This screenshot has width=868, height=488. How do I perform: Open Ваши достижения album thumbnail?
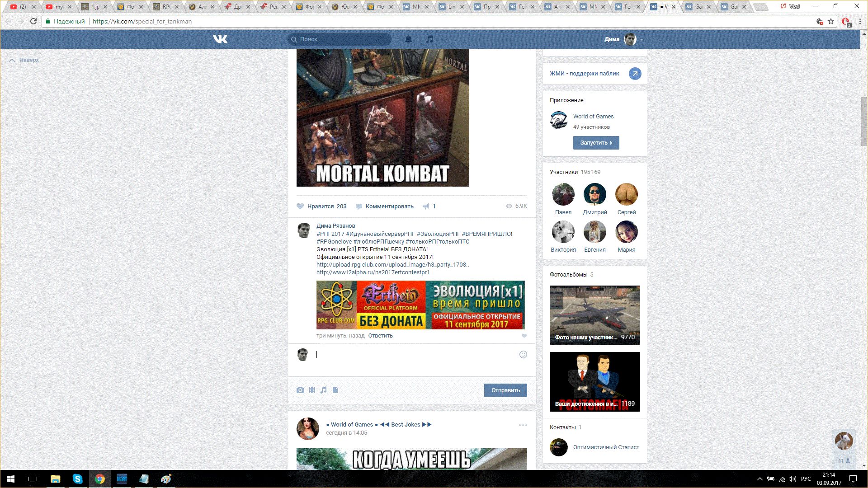click(x=594, y=382)
